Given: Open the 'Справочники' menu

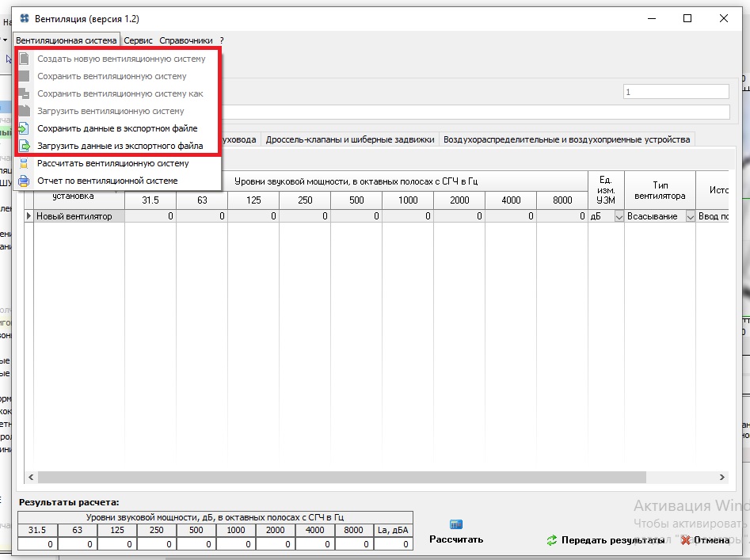Looking at the screenshot, I should coord(186,40).
